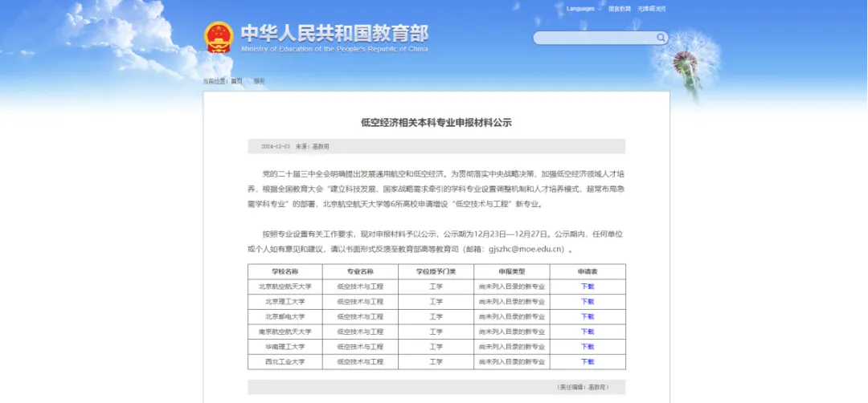Click the national emblem logo
The width and height of the screenshot is (868, 403).
point(219,37)
